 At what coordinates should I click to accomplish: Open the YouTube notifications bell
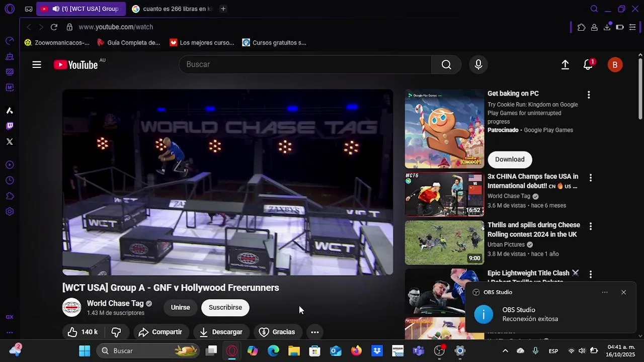point(588,64)
